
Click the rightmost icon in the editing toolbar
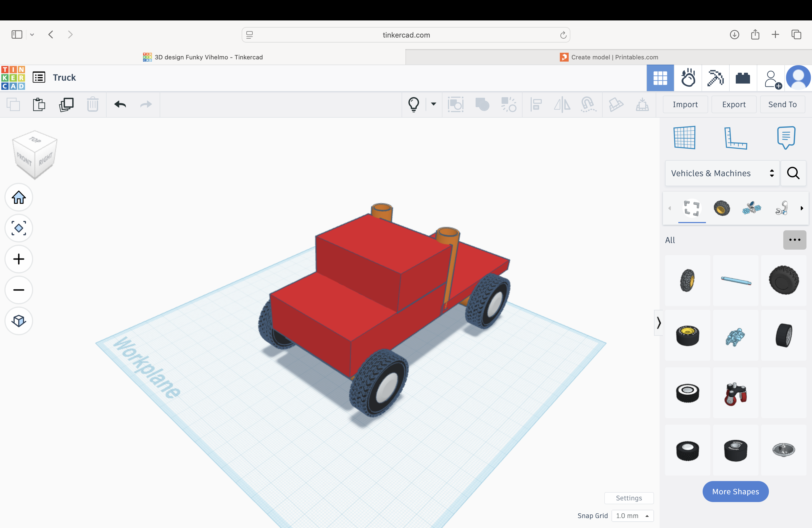pyautogui.click(x=642, y=104)
